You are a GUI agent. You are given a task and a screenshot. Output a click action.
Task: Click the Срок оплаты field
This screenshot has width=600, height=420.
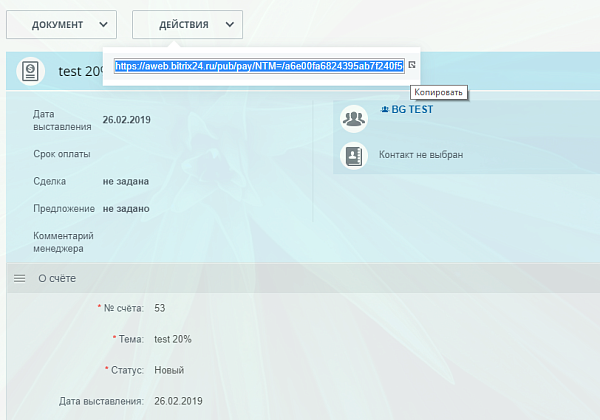tap(62, 154)
